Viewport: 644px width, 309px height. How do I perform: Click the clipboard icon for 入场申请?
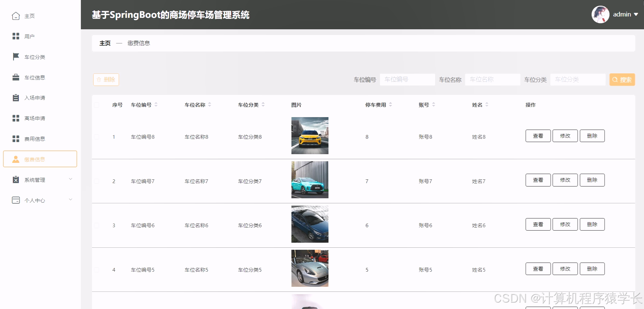16,98
